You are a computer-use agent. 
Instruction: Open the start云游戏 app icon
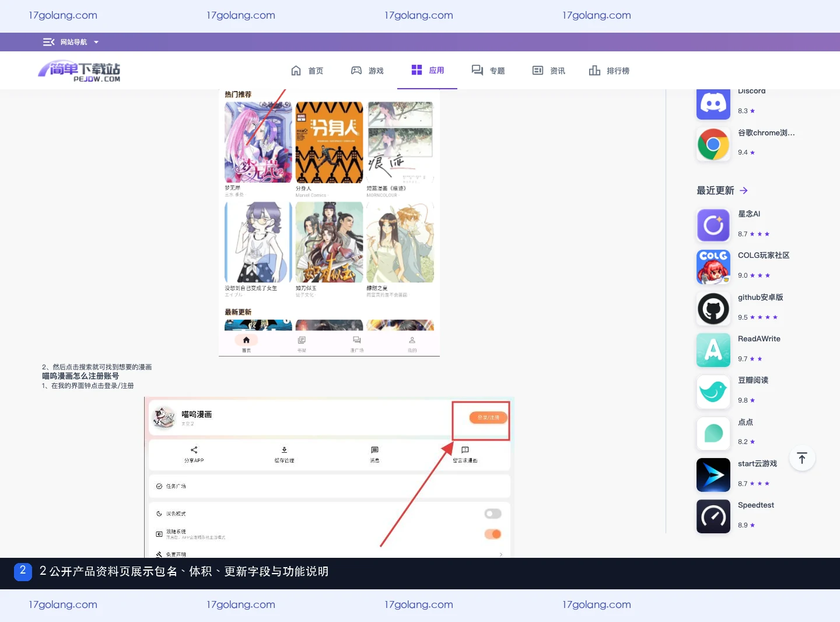click(713, 475)
